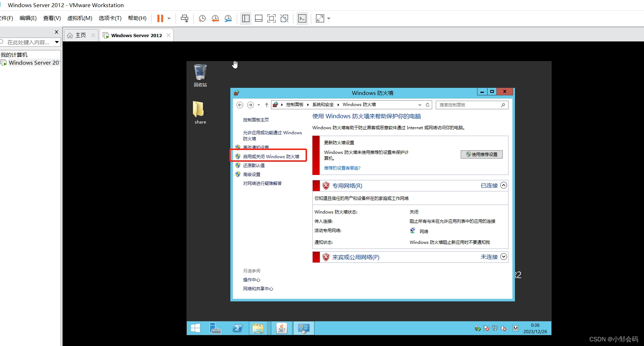Click the Control Panel taskbar button
This screenshot has height=346, width=644.
304,328
